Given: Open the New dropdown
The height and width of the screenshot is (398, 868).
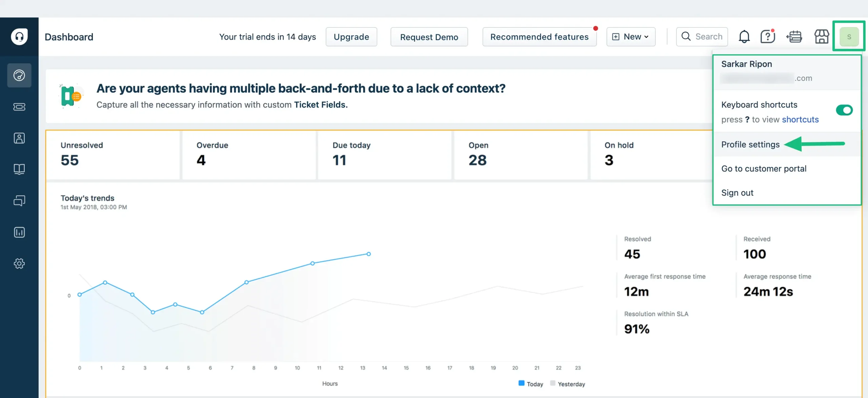Looking at the screenshot, I should pyautogui.click(x=631, y=37).
